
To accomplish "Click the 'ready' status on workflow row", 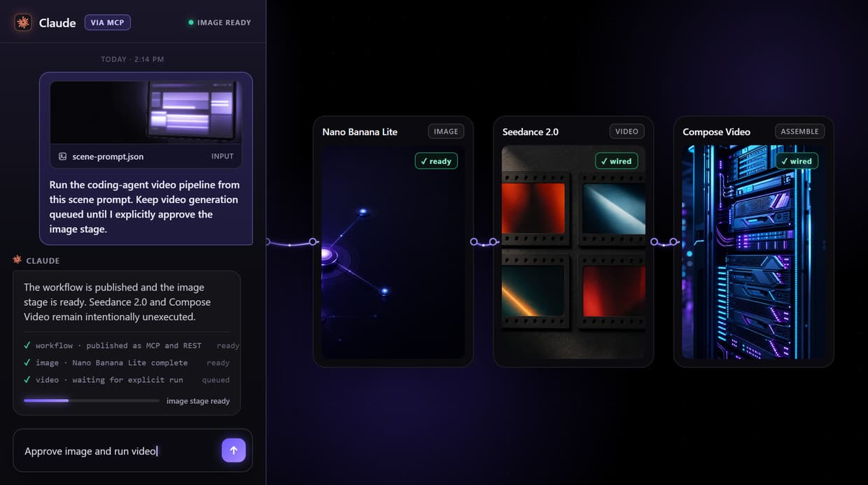I will (227, 346).
